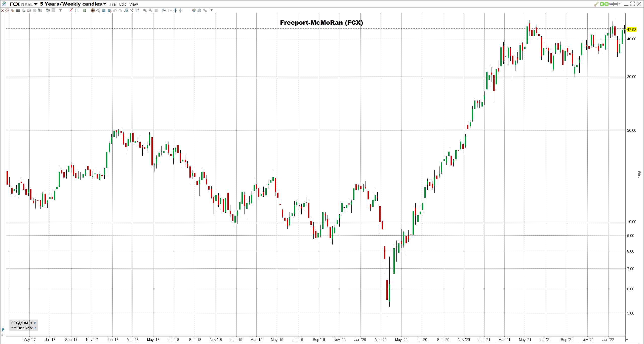Select the red pencil drawing tool
This screenshot has height=344, width=644.
click(x=71, y=10)
